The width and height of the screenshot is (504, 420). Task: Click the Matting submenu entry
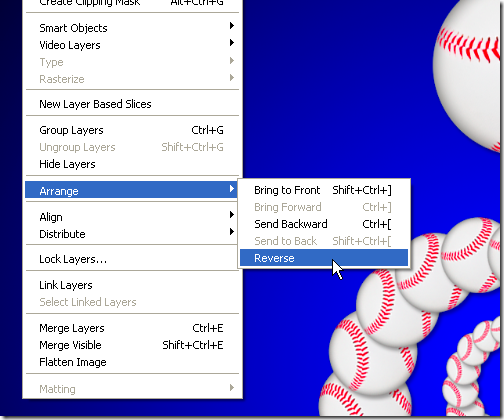[x=132, y=389]
